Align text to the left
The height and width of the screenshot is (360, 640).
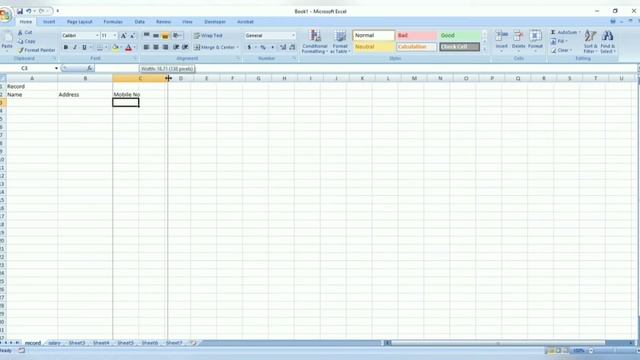pos(147,47)
